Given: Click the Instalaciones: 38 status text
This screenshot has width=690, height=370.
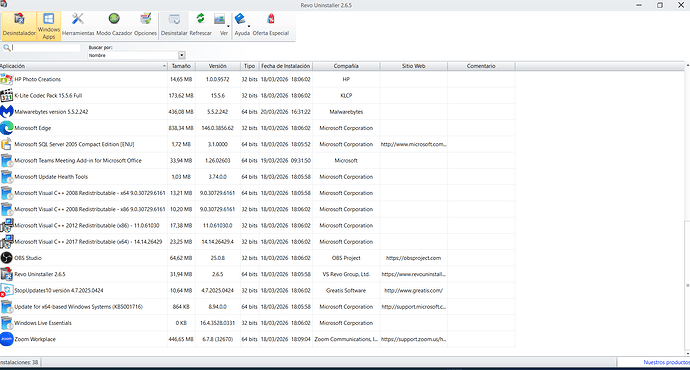Looking at the screenshot, I should pyautogui.click(x=19, y=363).
